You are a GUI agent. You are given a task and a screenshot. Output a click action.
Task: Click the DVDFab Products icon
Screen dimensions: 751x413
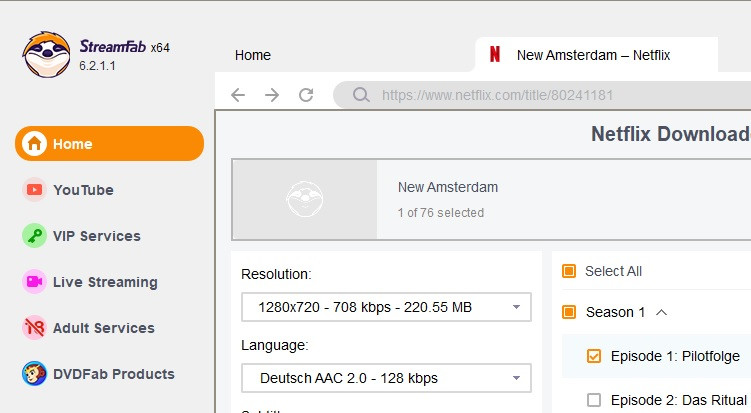click(35, 374)
